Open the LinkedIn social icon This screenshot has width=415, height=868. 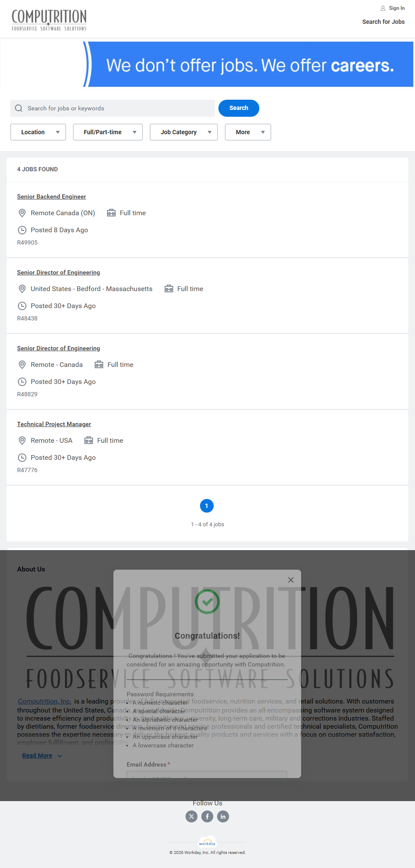click(223, 816)
